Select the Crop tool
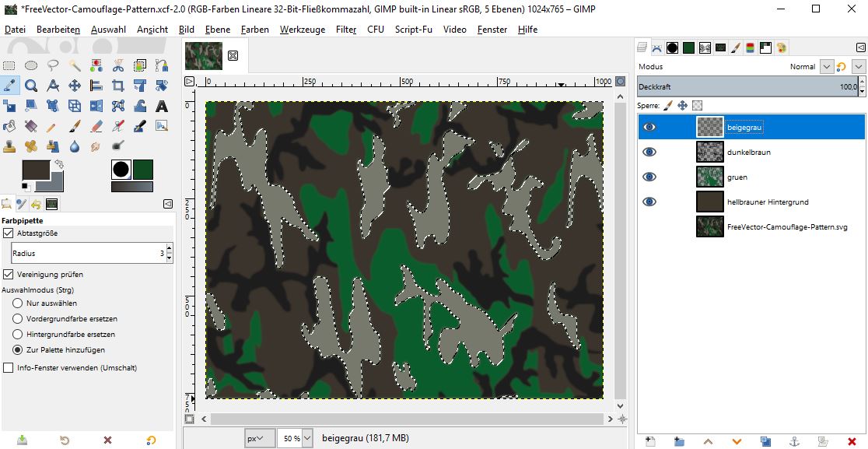Screen dimensions: 868x449 118,86
